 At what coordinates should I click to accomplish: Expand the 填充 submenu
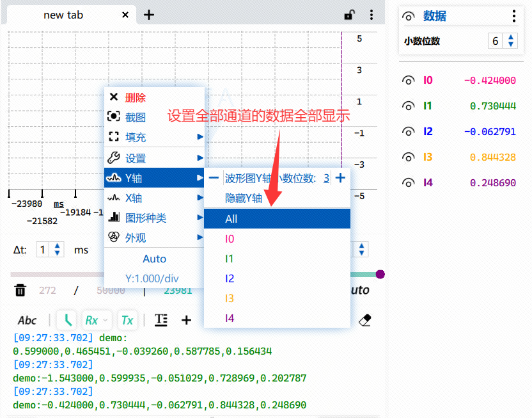coord(154,137)
